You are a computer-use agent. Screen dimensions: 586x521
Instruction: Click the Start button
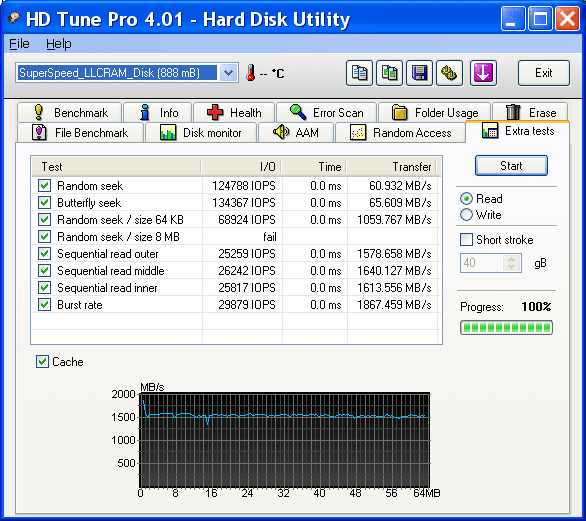511,166
